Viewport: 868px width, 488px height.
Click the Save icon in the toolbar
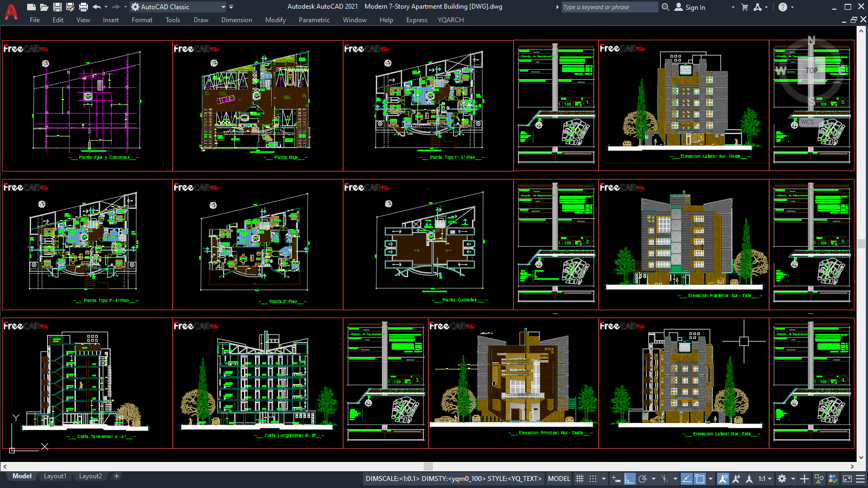click(x=56, y=7)
